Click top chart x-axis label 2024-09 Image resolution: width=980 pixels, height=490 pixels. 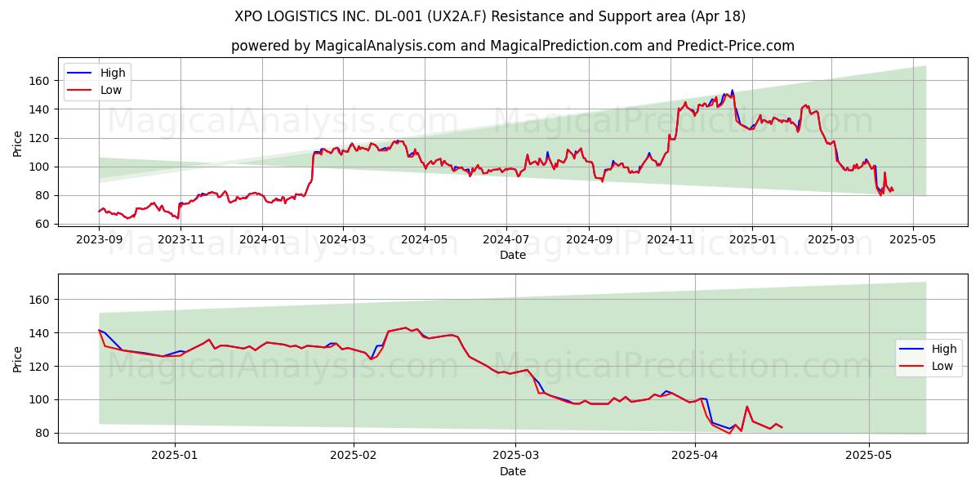point(590,240)
